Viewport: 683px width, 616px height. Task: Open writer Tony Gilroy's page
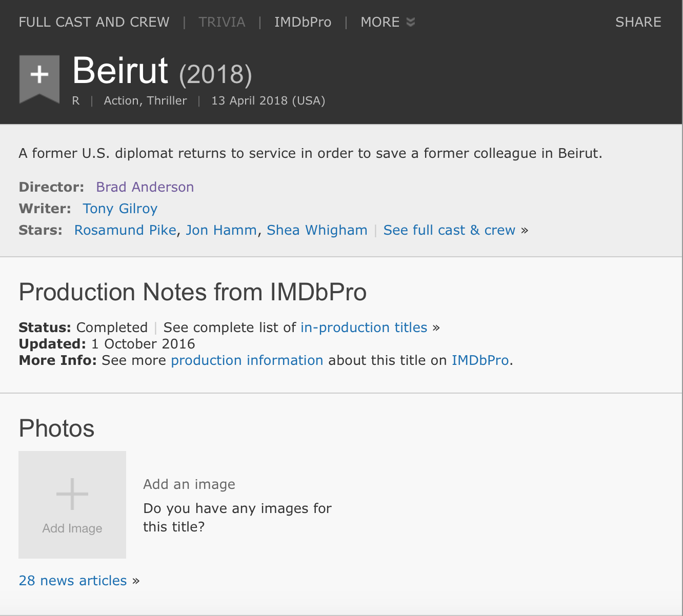(x=120, y=209)
